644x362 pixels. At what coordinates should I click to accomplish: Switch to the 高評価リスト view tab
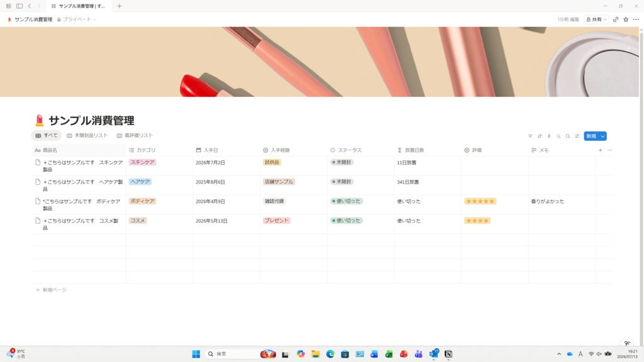coord(135,136)
